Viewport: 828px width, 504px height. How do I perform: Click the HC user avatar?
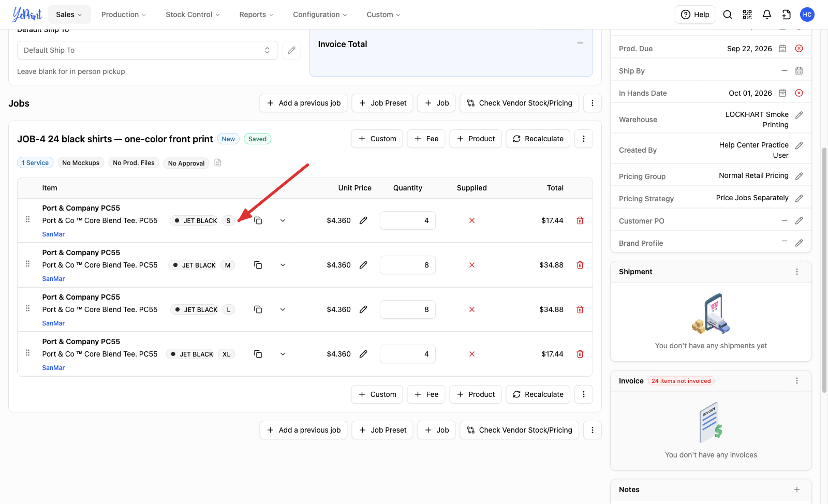(807, 14)
